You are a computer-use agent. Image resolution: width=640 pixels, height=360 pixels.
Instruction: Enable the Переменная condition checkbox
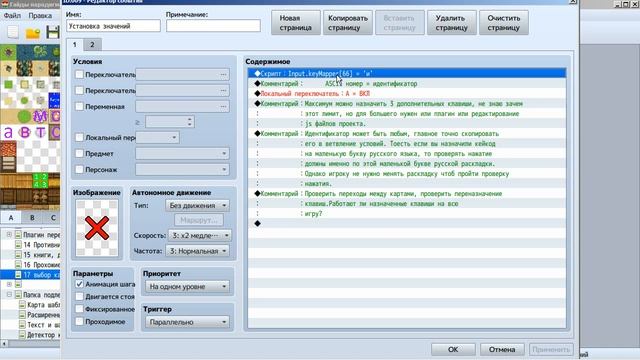point(79,107)
